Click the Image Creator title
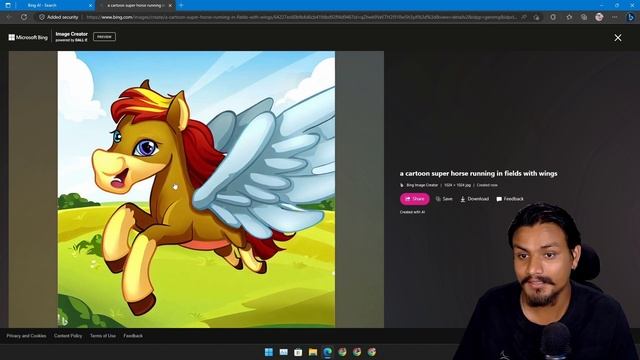 pos(71,34)
